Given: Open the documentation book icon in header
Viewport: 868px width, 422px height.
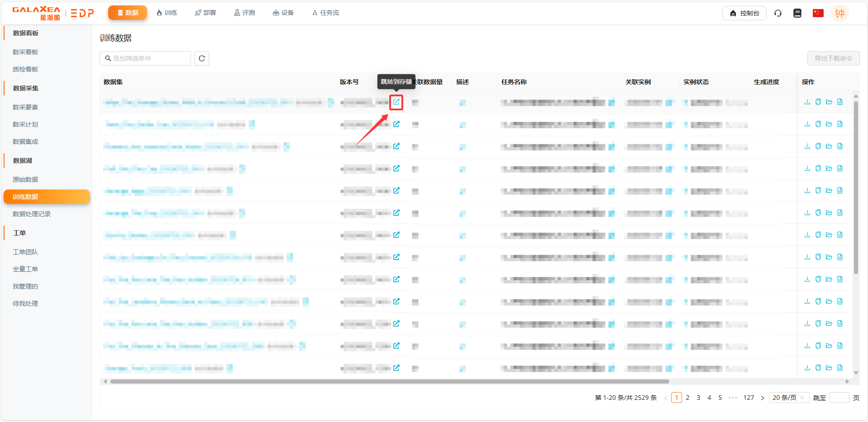Looking at the screenshot, I should click(797, 13).
